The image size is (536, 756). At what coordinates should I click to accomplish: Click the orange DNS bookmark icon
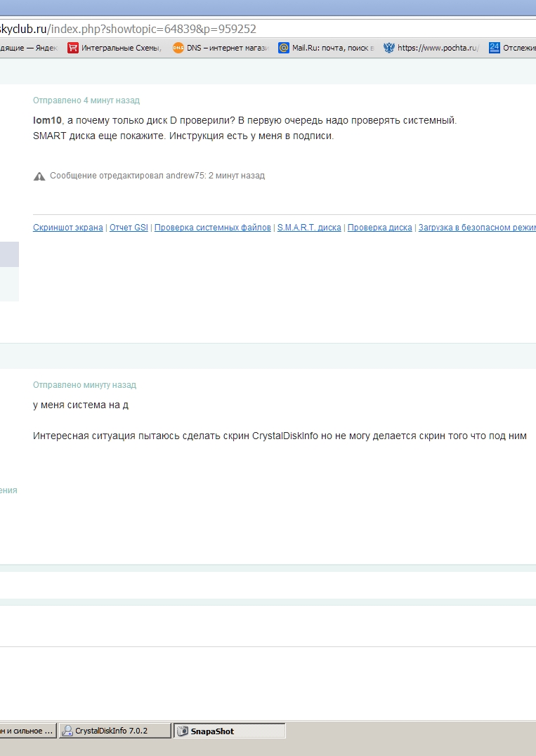coord(178,48)
